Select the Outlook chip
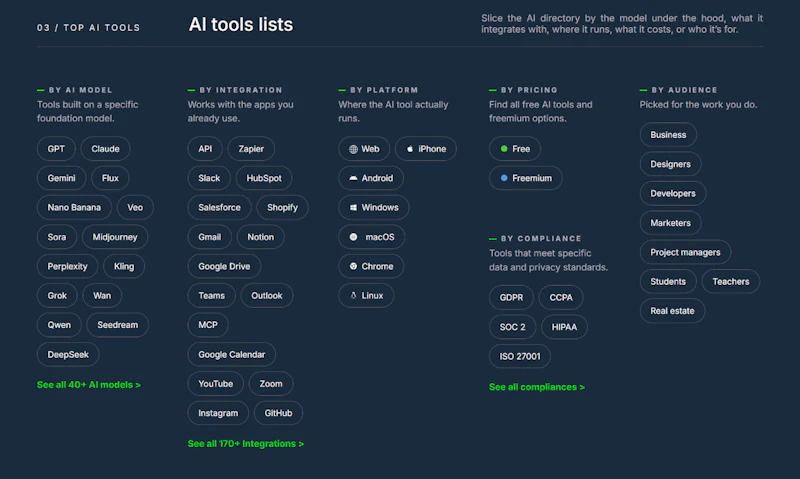This screenshot has width=800, height=479. click(267, 296)
